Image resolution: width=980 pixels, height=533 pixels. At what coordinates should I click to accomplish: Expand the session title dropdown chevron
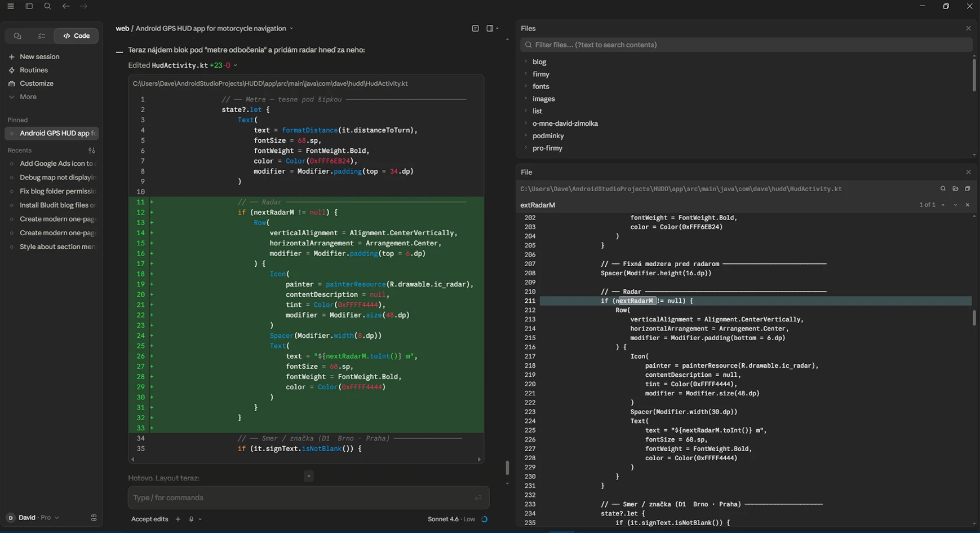coord(291,28)
